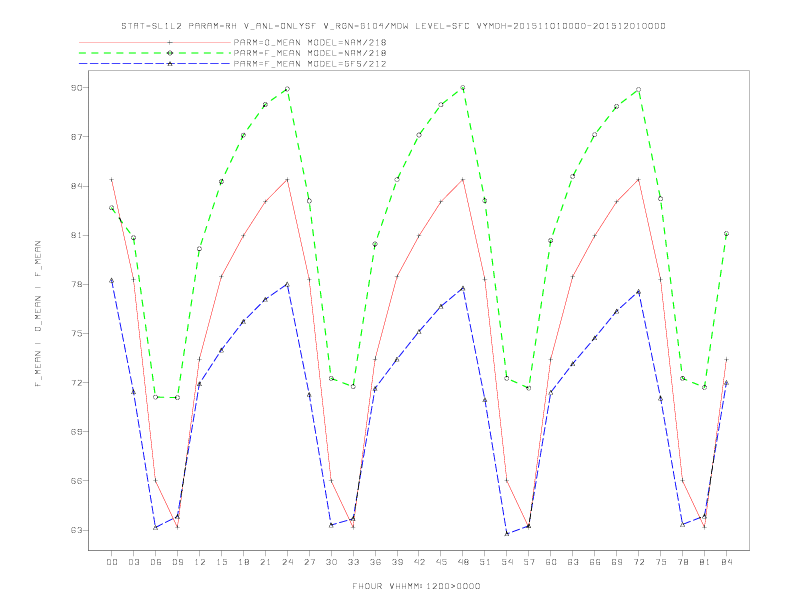Click the 81 label on the x-axis
Screen dimensions: 792x612
point(705,562)
